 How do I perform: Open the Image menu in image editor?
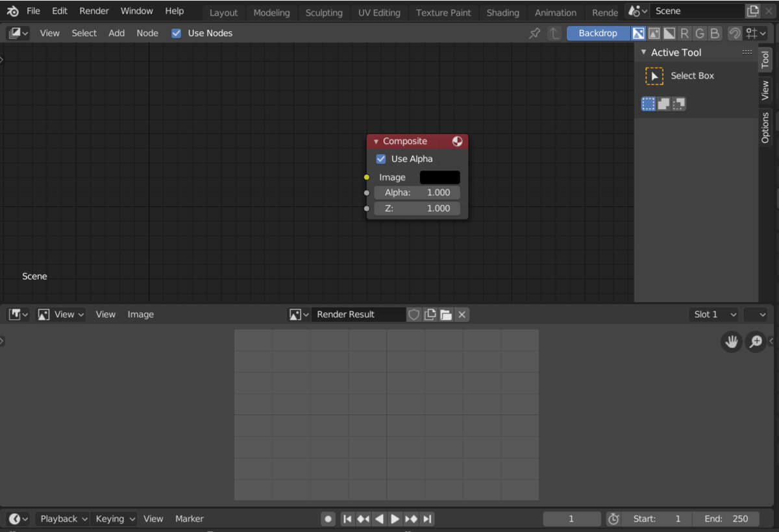coord(140,315)
